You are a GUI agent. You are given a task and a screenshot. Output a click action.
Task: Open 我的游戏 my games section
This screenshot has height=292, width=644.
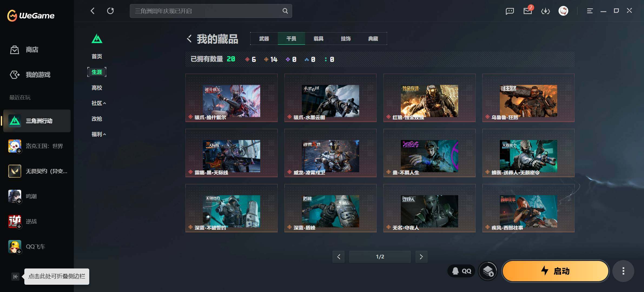(30, 75)
